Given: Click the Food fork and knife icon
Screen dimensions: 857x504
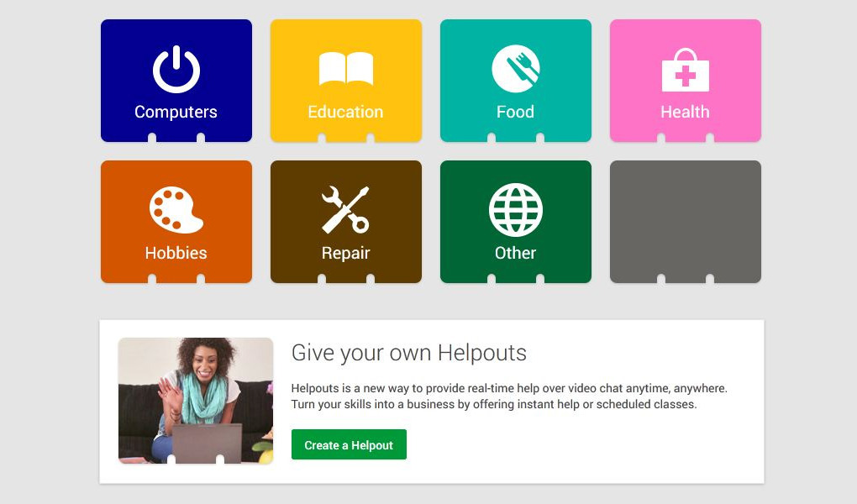Looking at the screenshot, I should [515, 69].
